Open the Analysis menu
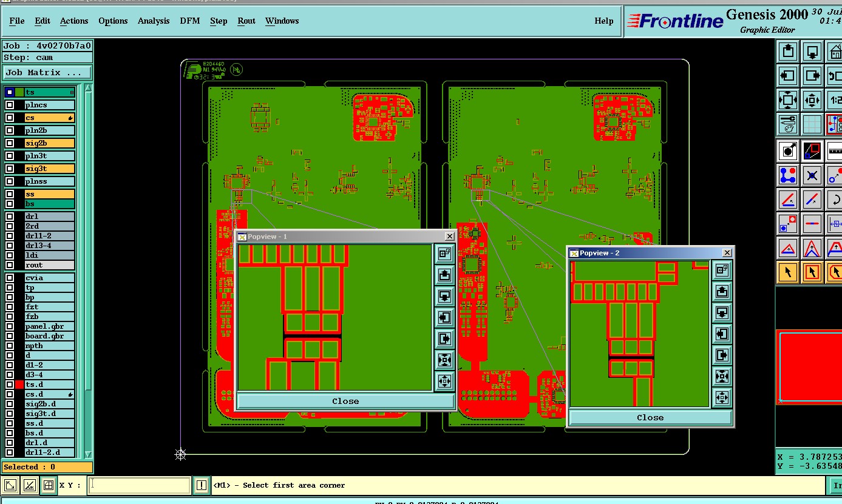The width and height of the screenshot is (842, 504). [154, 21]
